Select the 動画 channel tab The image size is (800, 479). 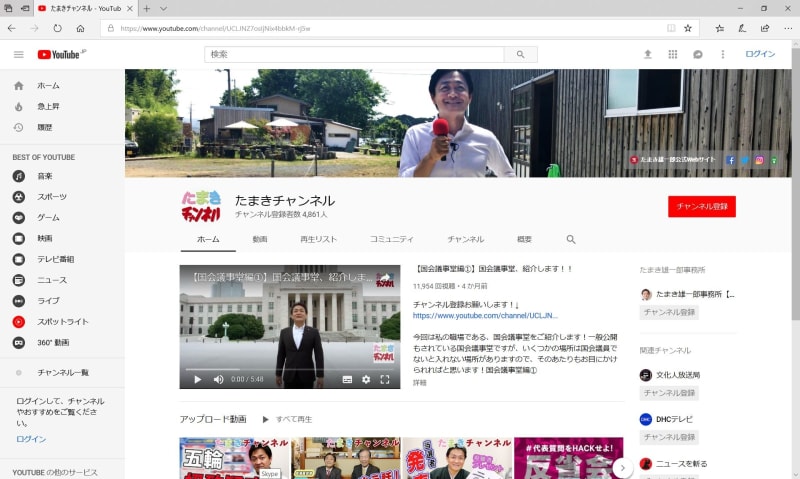click(260, 239)
